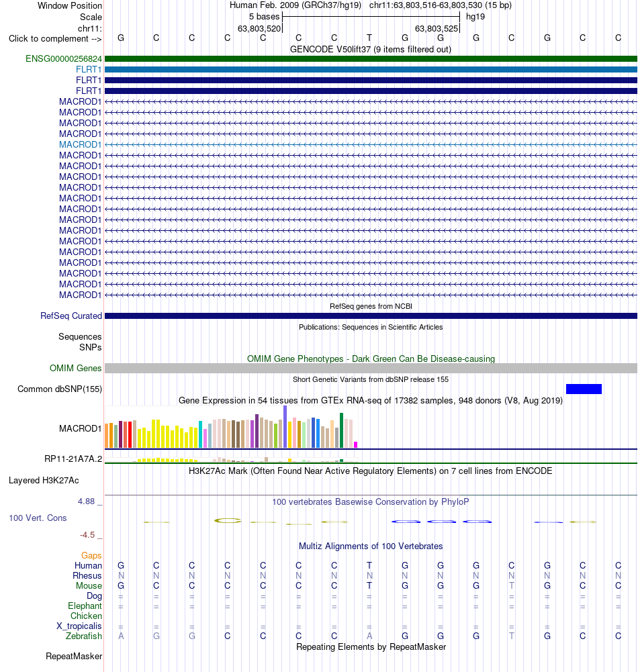Screen dimensions: 638x672
Task: Click the '5 bases' scale label
Action: click(264, 17)
